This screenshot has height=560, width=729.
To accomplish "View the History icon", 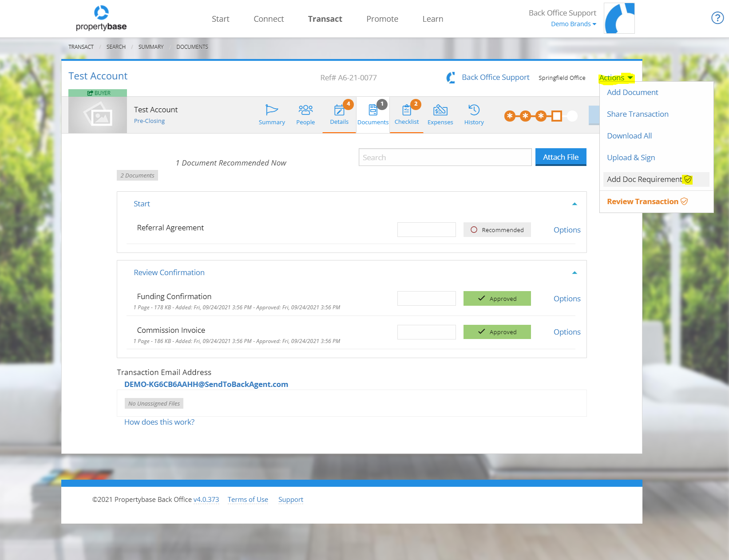I will (x=474, y=114).
